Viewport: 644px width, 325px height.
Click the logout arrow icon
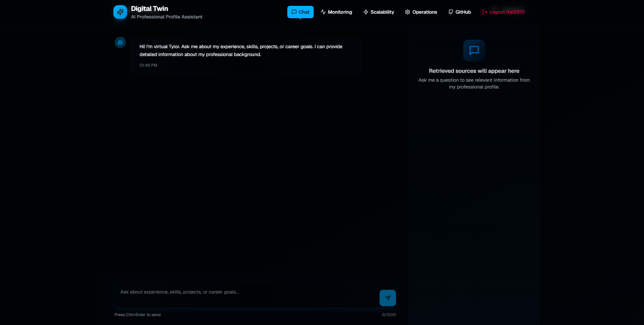pyautogui.click(x=484, y=12)
